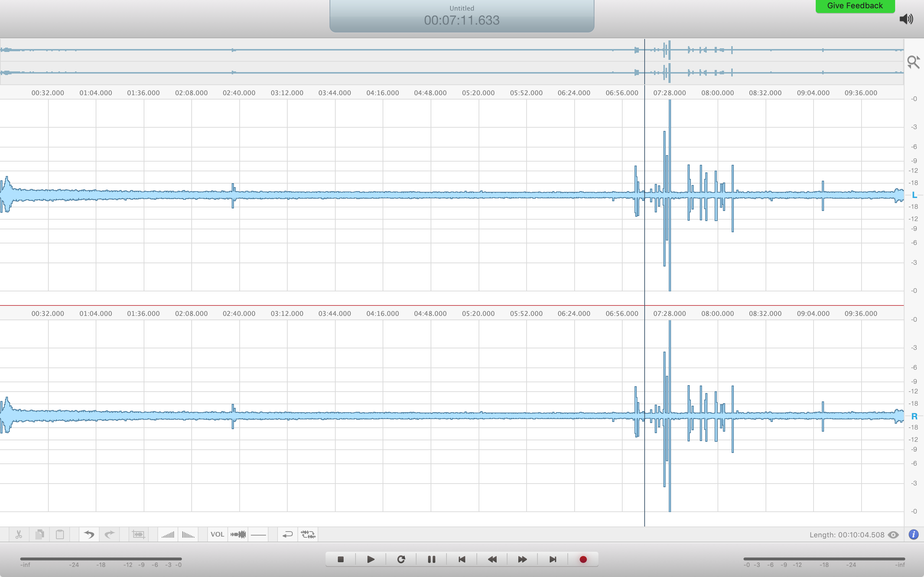Click the Rewind to start button
Viewport: 924px width, 577px height.
tap(462, 559)
